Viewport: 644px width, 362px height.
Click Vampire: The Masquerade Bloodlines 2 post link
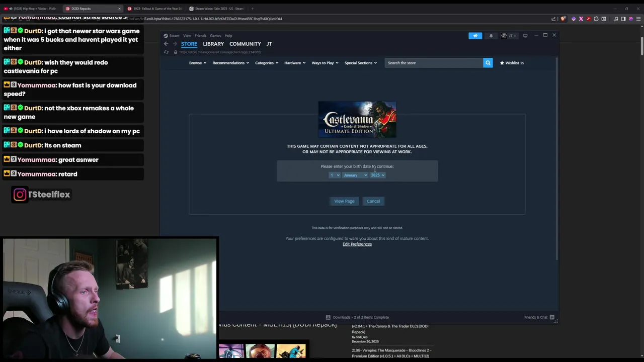tap(391, 353)
